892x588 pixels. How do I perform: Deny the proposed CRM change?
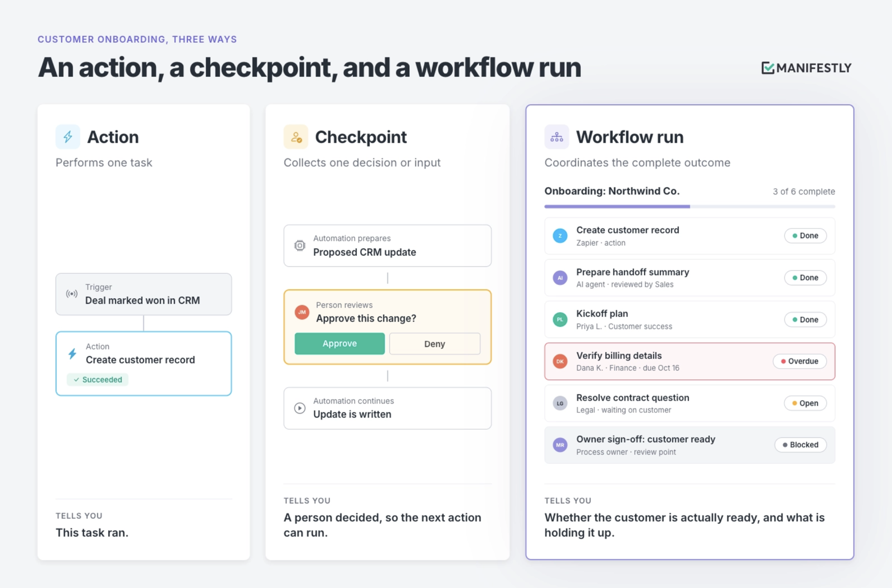coord(435,343)
